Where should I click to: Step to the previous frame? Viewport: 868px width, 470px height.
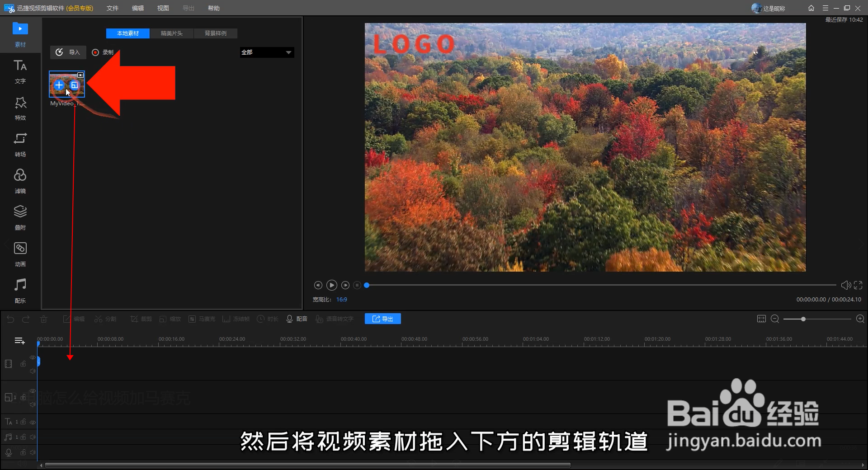click(318, 285)
